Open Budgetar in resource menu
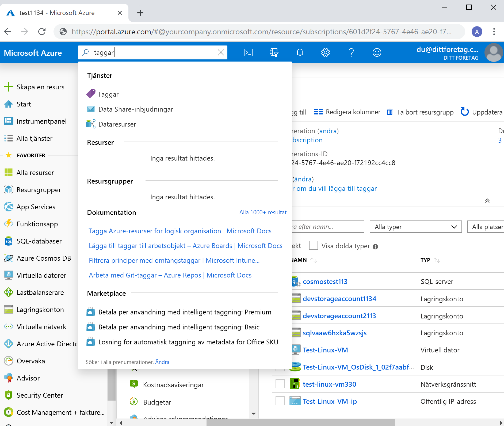Screen dimensions: 504x426 point(157,402)
